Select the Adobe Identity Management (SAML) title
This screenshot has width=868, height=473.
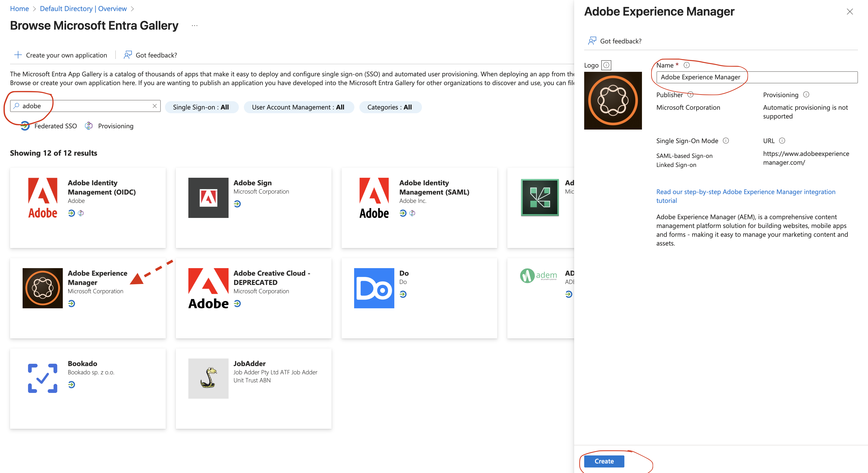(434, 187)
